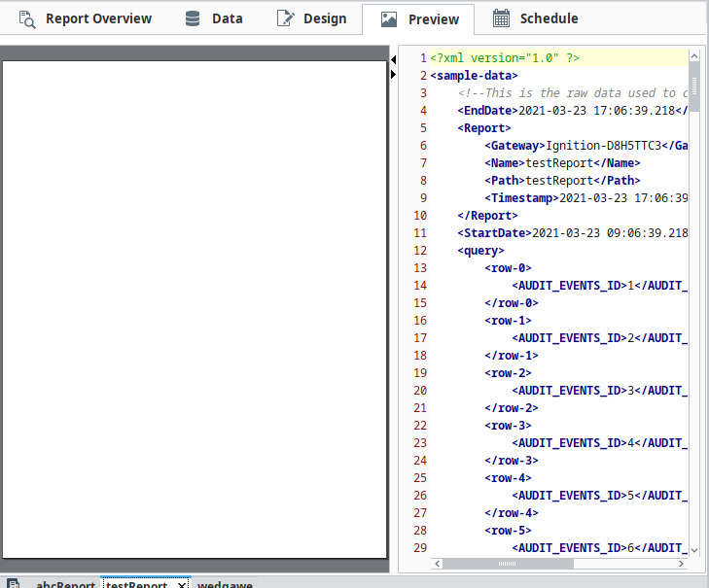Click the vertical scrollbar thumb in XML pane
The height and width of the screenshot is (588, 709).
pyautogui.click(x=694, y=86)
